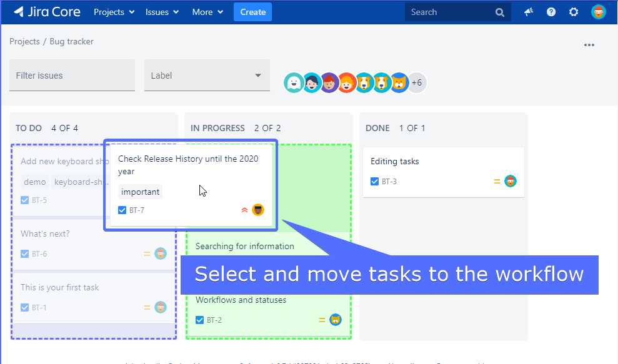The height and width of the screenshot is (364, 618).
Task: Click the highest priority arrows on BT-7
Action: coord(244,210)
